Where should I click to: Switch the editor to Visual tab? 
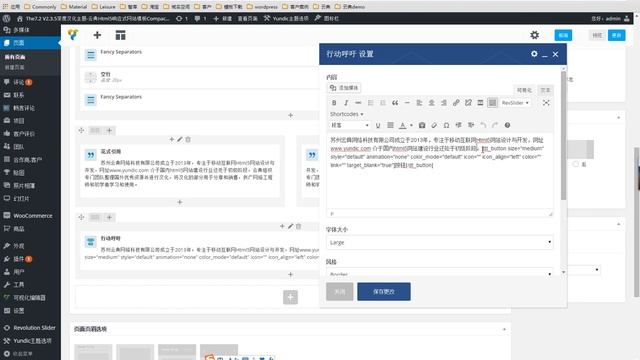coord(524,90)
